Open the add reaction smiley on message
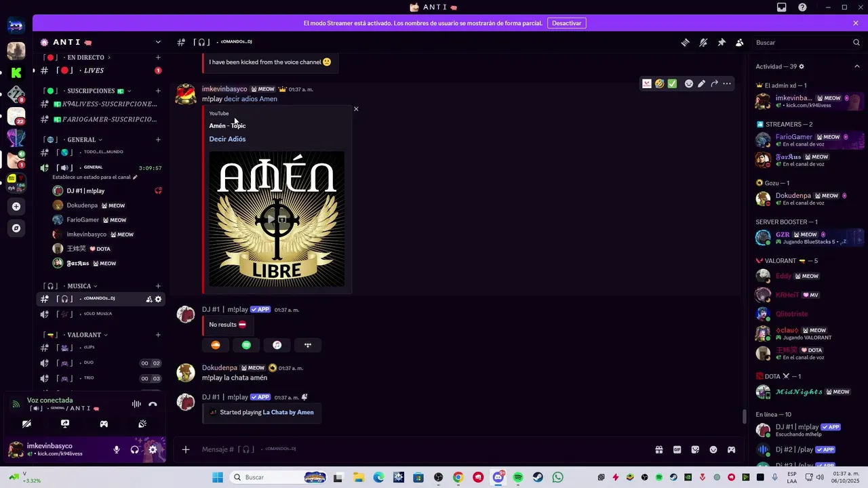868x488 pixels. click(688, 83)
